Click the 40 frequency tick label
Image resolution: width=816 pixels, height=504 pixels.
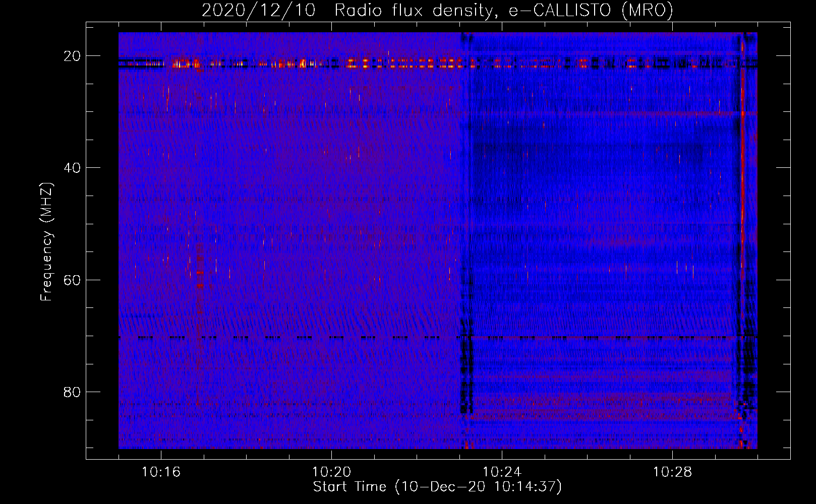pos(72,168)
